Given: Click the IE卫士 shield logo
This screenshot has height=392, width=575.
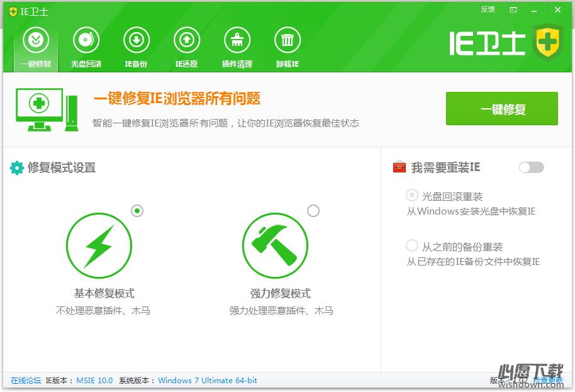Looking at the screenshot, I should tap(548, 42).
